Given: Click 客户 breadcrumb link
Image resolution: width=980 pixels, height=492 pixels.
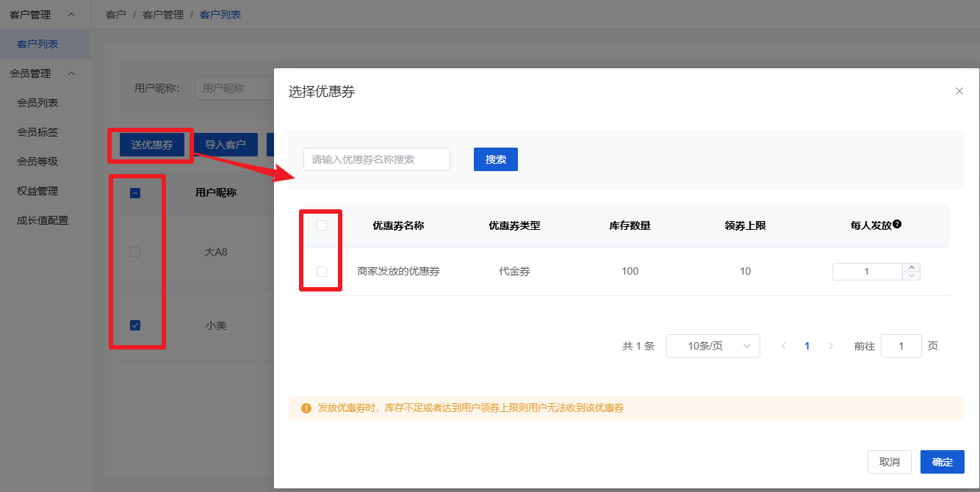Looking at the screenshot, I should [x=116, y=15].
